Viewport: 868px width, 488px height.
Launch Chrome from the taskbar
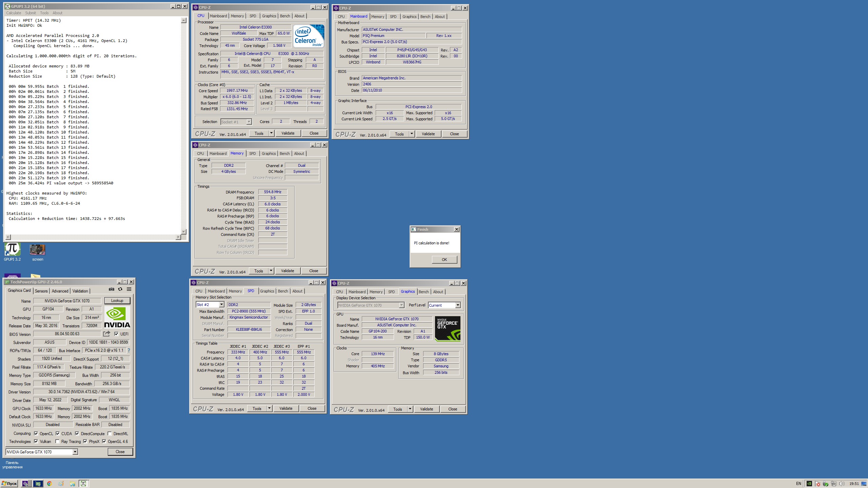[50, 484]
